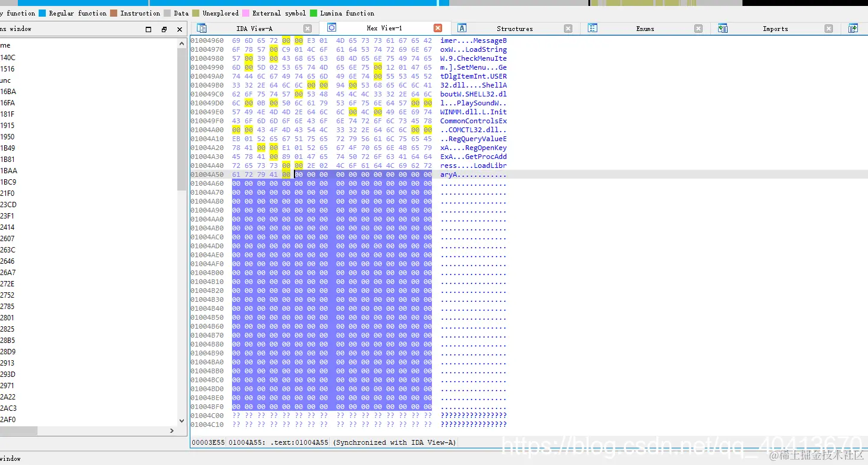The height and width of the screenshot is (465, 868).
Task: Click the Data legend color swatch
Action: click(x=167, y=13)
